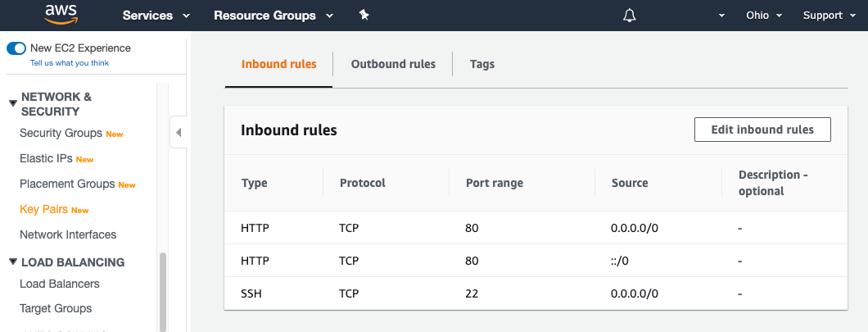Open the notifications bell
The height and width of the screenshot is (332, 868).
(x=629, y=16)
